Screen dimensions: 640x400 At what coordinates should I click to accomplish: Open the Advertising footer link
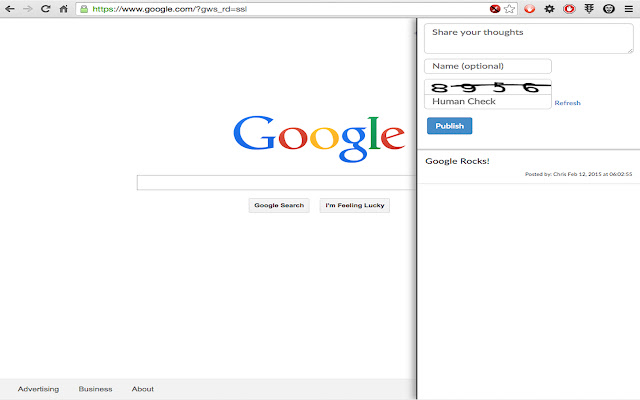pyautogui.click(x=38, y=389)
